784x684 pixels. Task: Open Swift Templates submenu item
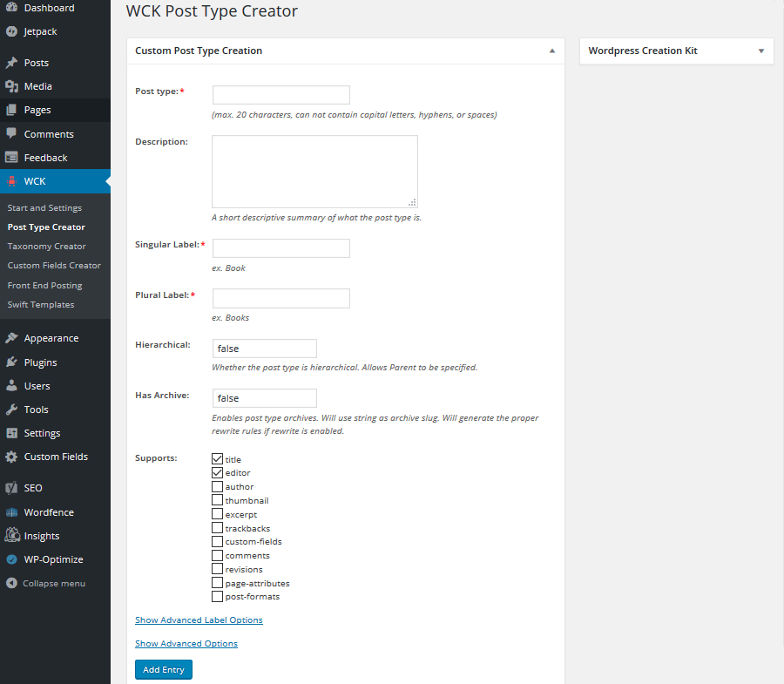point(40,304)
